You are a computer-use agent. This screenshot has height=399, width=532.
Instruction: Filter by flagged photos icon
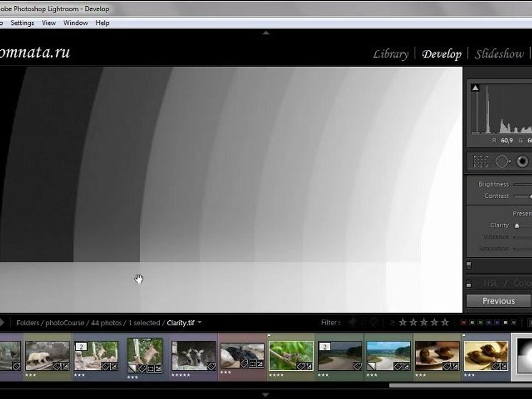click(353, 322)
